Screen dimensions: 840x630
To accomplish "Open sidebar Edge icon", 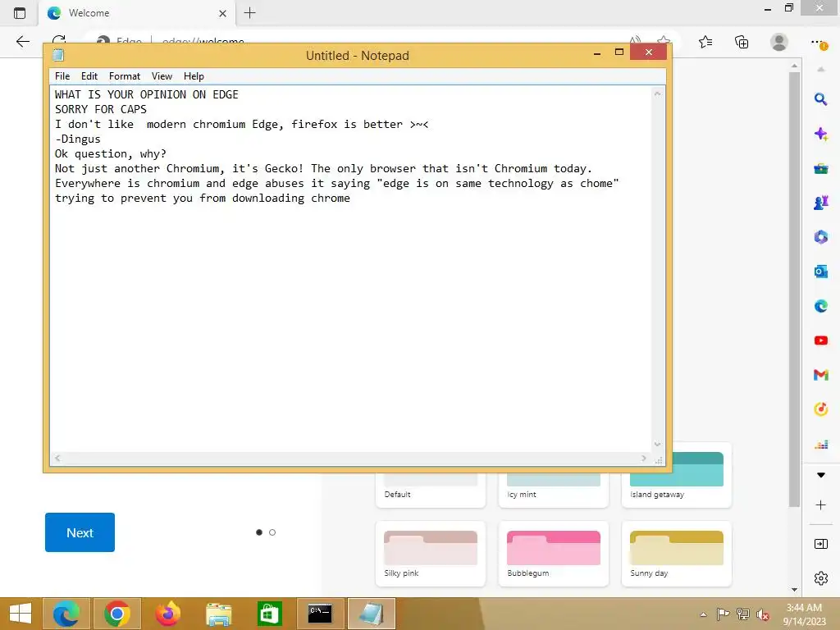I will coord(820,306).
